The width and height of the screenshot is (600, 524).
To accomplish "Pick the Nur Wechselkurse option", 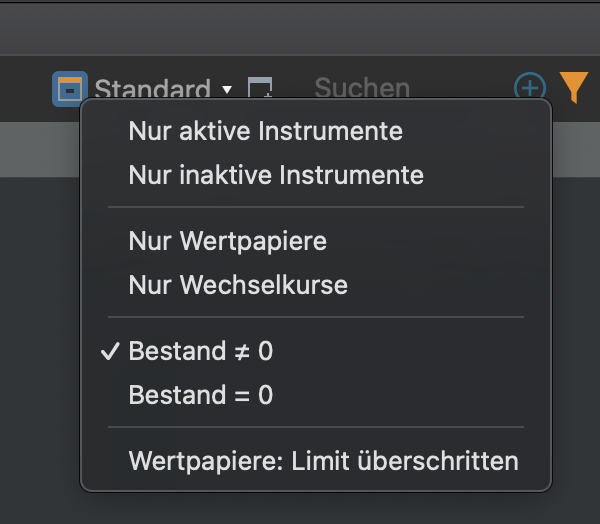I will 238,285.
